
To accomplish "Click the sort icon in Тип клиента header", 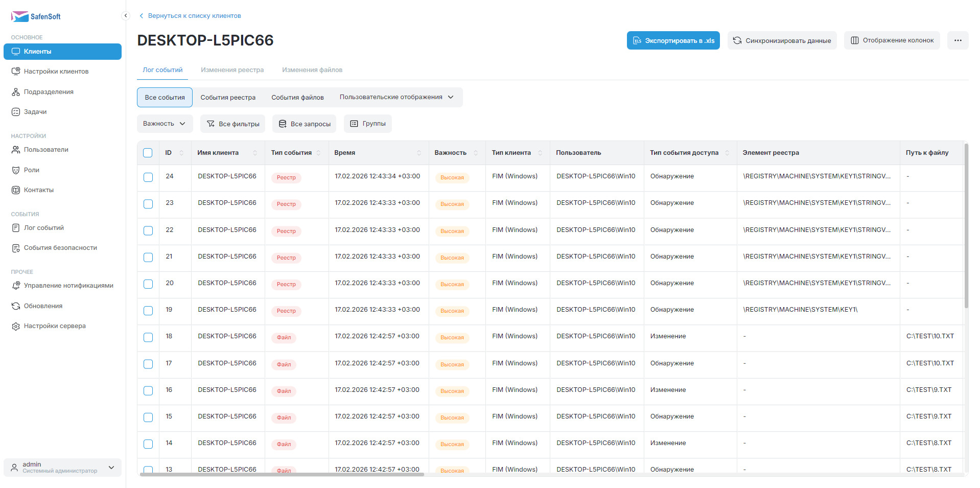I will pyautogui.click(x=540, y=153).
